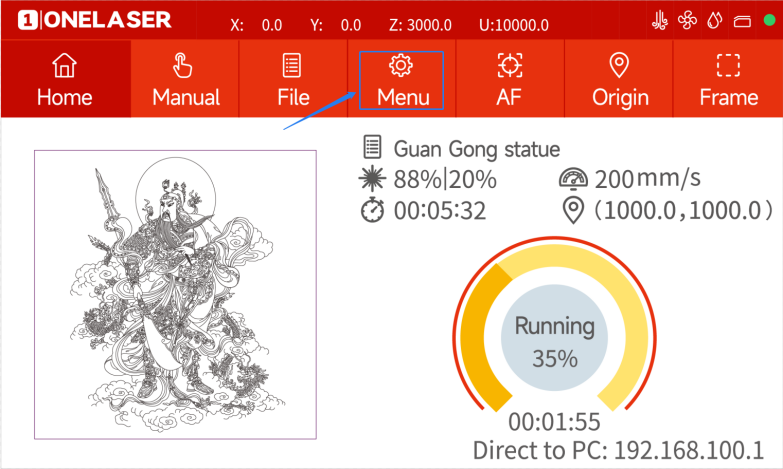This screenshot has height=469, width=783.
Task: Tap the laser power 88%|20% value
Action: coord(444,179)
